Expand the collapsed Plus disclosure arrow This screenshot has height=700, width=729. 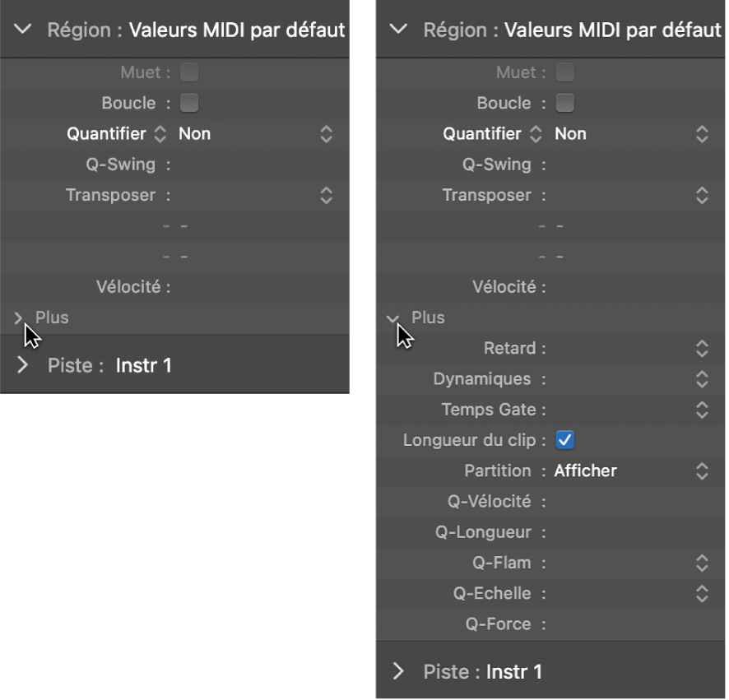click(x=19, y=318)
